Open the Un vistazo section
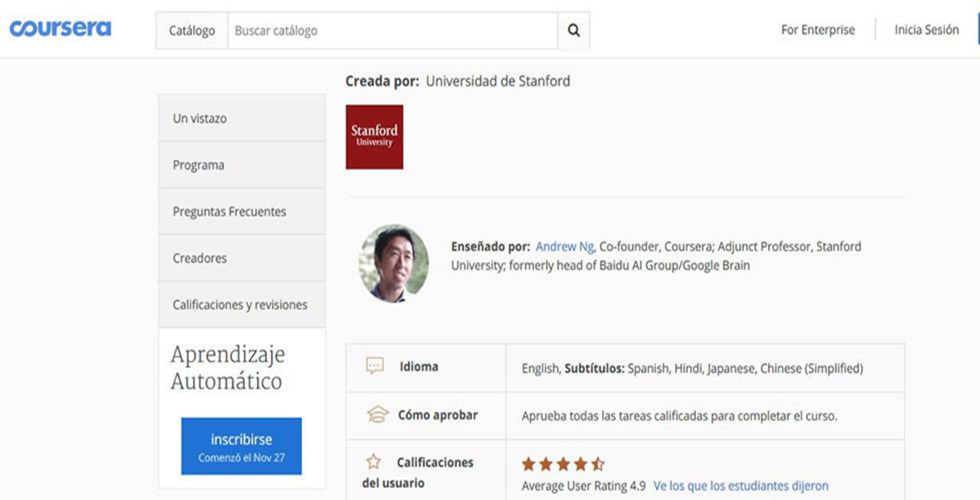The width and height of the screenshot is (980, 500). click(198, 118)
